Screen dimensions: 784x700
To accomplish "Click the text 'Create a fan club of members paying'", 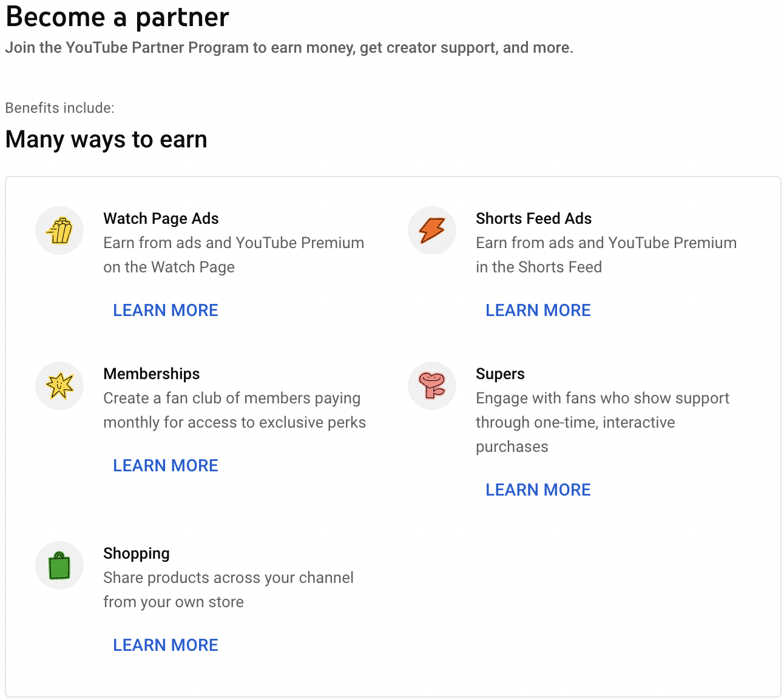I will point(232,398).
